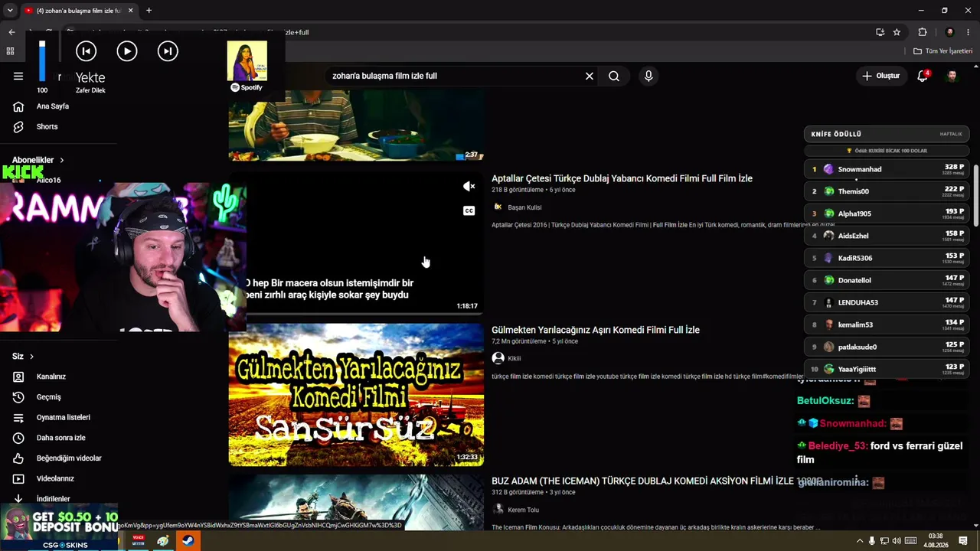Click the taskbar microphone icon
The image size is (980, 551).
pyautogui.click(x=871, y=541)
